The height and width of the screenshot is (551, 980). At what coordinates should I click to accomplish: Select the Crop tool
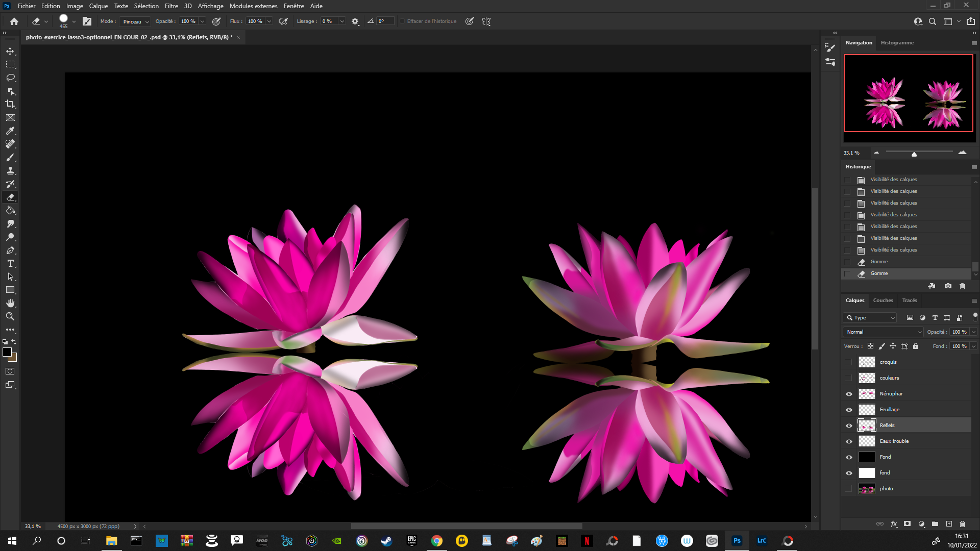coord(10,104)
